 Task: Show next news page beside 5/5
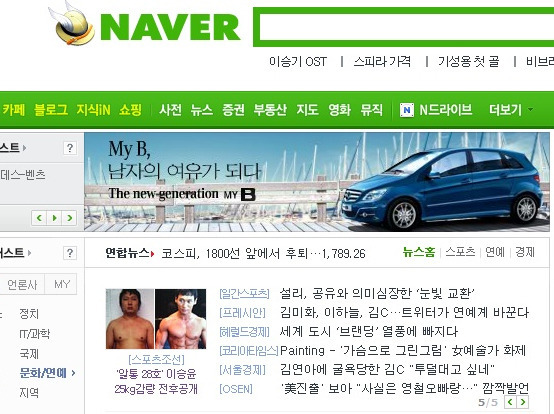(x=523, y=402)
